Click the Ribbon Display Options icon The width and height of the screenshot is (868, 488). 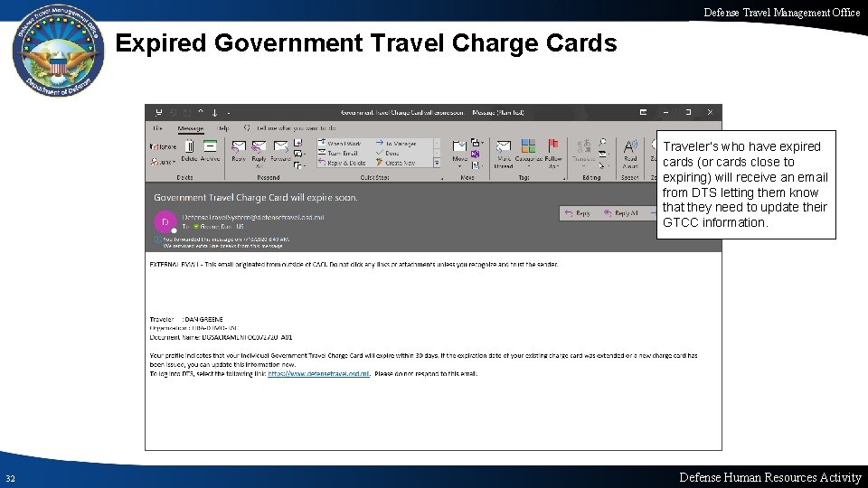pos(643,112)
